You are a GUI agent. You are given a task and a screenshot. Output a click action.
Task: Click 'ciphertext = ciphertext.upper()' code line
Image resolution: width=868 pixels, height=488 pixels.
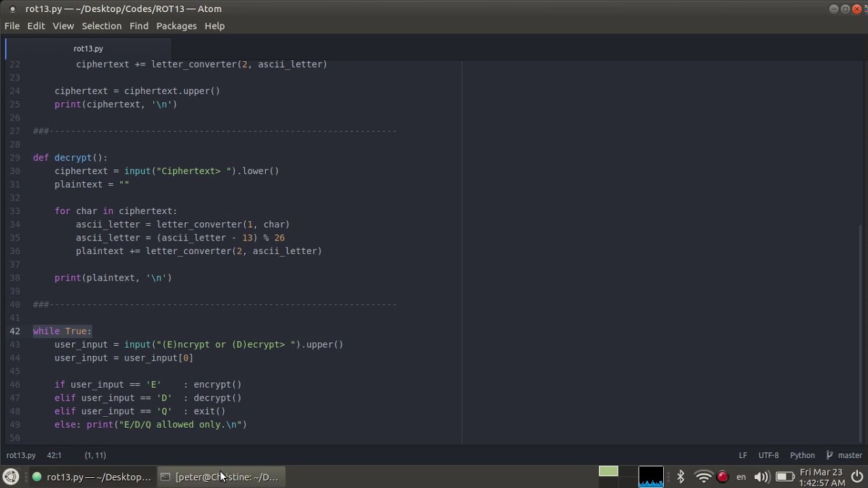(137, 91)
